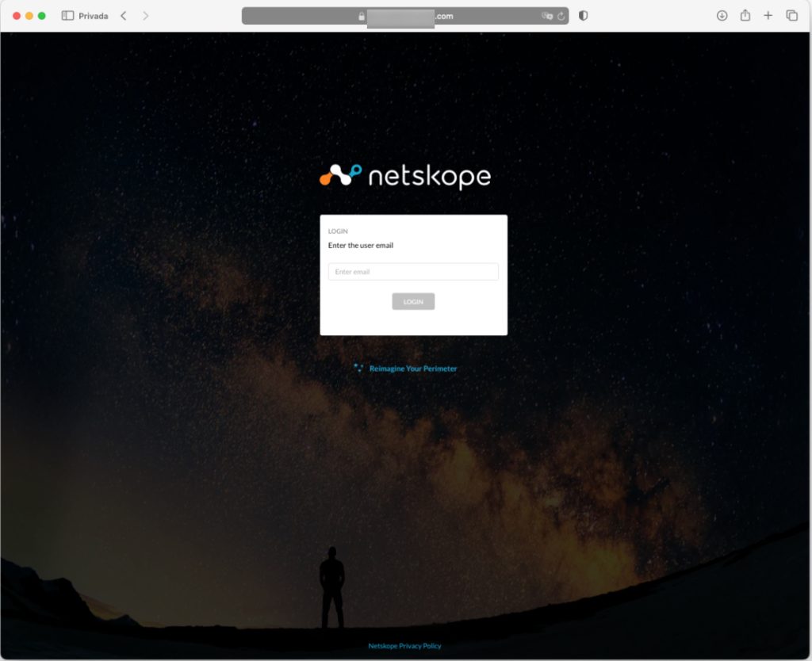Viewport: 812px width, 661px height.
Task: Close the window with red button
Action: point(17,16)
